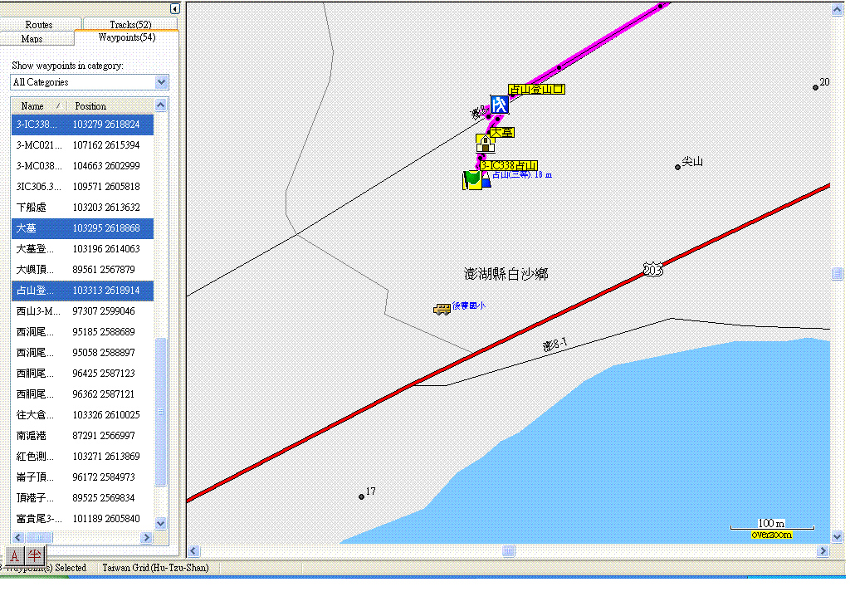Viewport: 850px width, 616px height.
Task: Click the 3-IC338占山 map label
Action: tap(509, 165)
